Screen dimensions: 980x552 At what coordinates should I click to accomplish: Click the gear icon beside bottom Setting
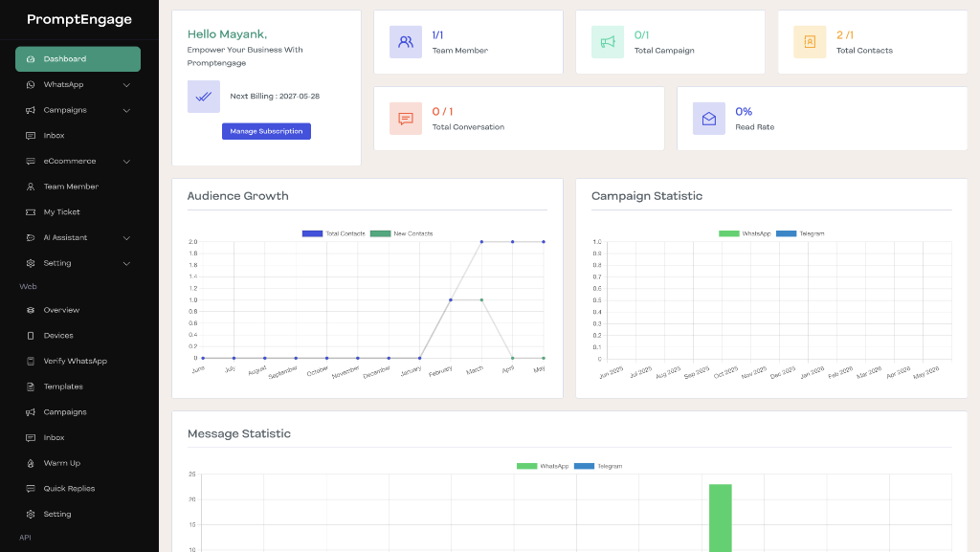[x=31, y=515]
